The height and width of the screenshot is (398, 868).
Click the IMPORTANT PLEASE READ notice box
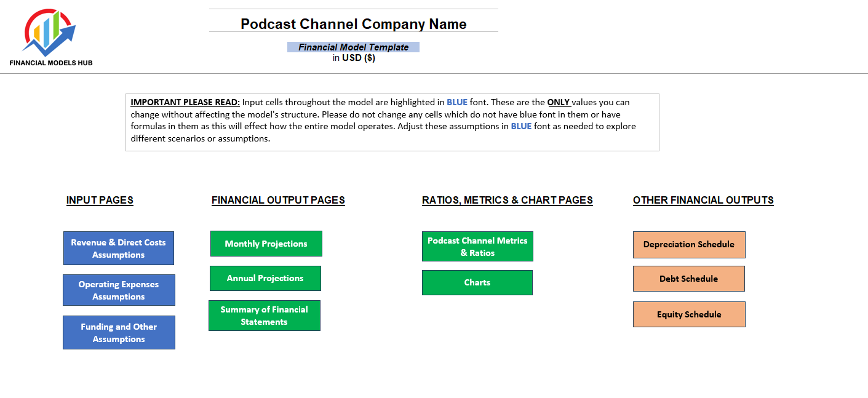392,122
